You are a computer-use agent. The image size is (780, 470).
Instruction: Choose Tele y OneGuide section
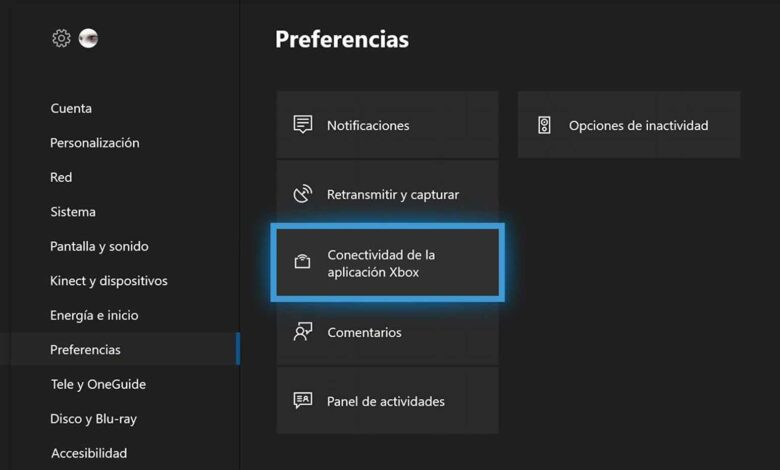tap(98, 384)
